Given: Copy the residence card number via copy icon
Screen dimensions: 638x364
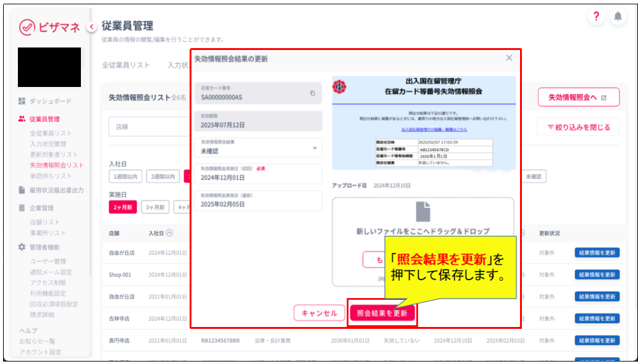Looking at the screenshot, I should pos(313,93).
